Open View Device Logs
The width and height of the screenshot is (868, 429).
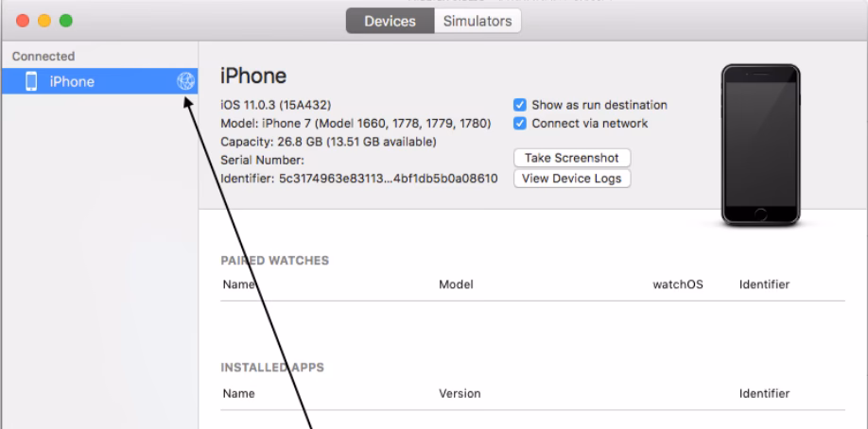pos(571,179)
